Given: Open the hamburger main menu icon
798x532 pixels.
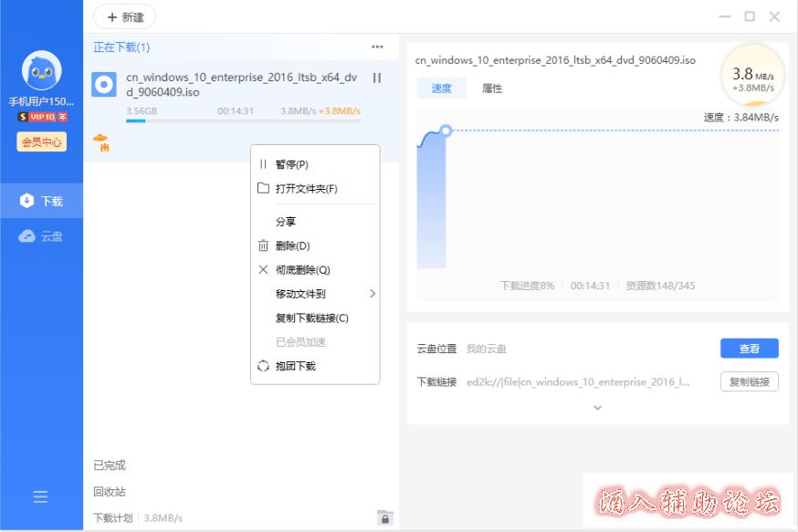Looking at the screenshot, I should tap(40, 497).
